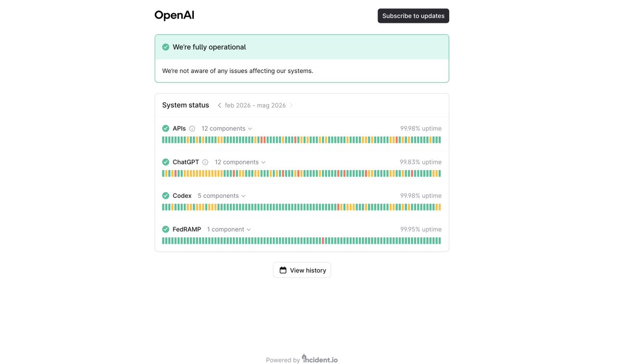The height and width of the screenshot is (364, 625).
Task: Click the calendar icon in View history
Action: pyautogui.click(x=283, y=270)
